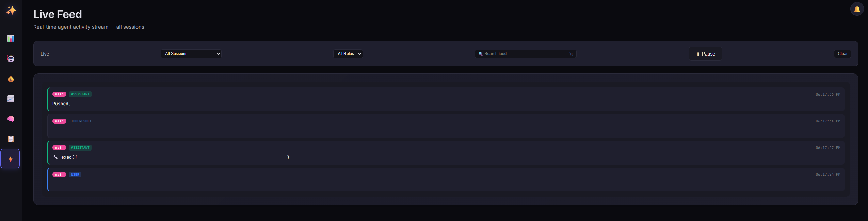Clear the search field with the X
868x221 pixels.
[571, 54]
